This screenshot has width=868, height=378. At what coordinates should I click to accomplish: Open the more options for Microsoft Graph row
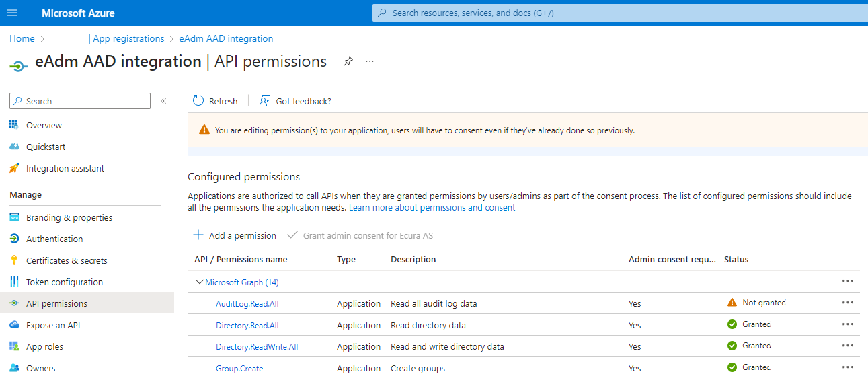tap(848, 281)
